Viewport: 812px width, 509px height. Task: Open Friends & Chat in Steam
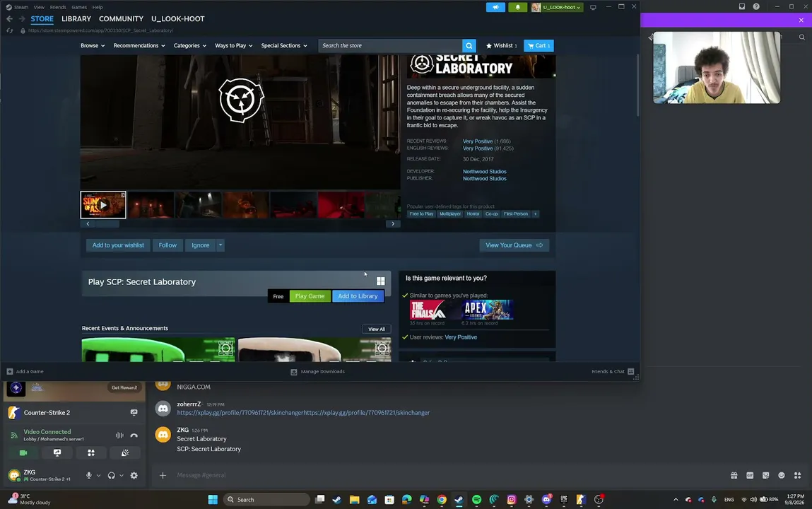[x=613, y=371]
